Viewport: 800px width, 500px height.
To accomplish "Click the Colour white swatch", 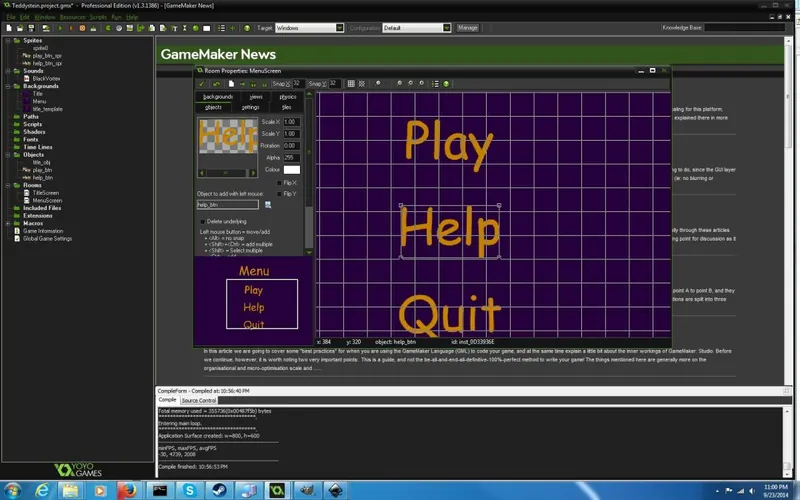I will pos(292,169).
